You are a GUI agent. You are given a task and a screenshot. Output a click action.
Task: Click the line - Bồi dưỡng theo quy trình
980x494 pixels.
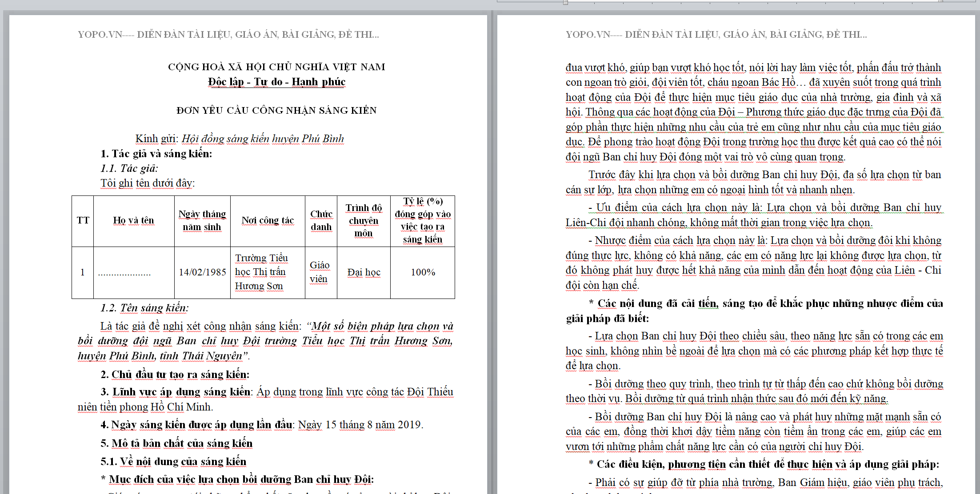766,384
